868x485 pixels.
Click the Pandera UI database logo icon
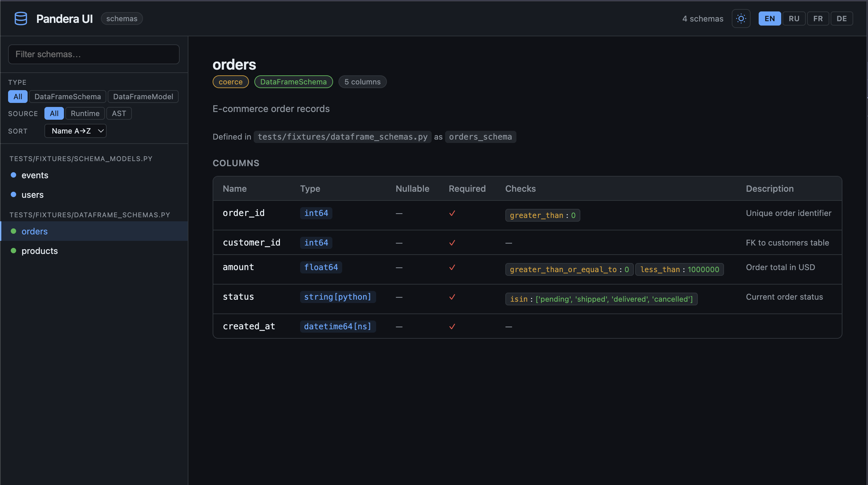21,18
